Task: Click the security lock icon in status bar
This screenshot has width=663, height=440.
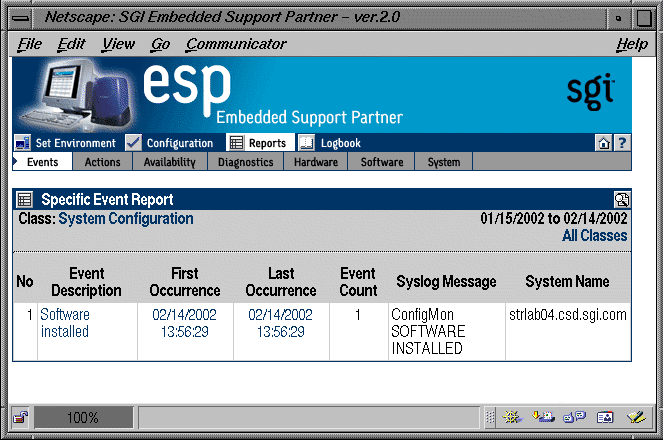Action: point(20,418)
